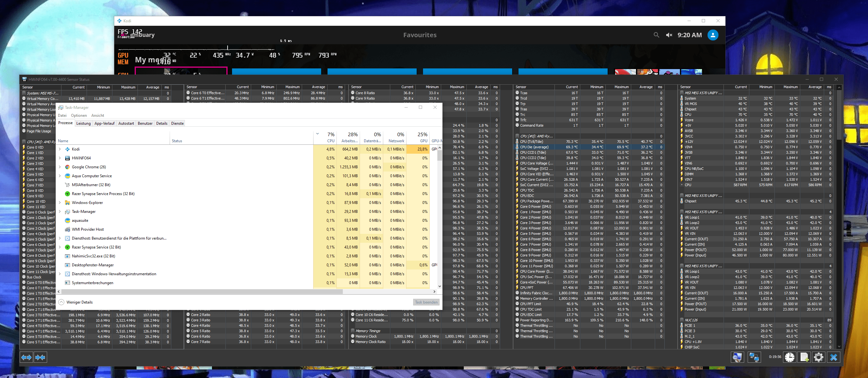
Task: Expand Diensthost: Windows-Verwaltungsinstrumentation row
Action: tap(60, 274)
